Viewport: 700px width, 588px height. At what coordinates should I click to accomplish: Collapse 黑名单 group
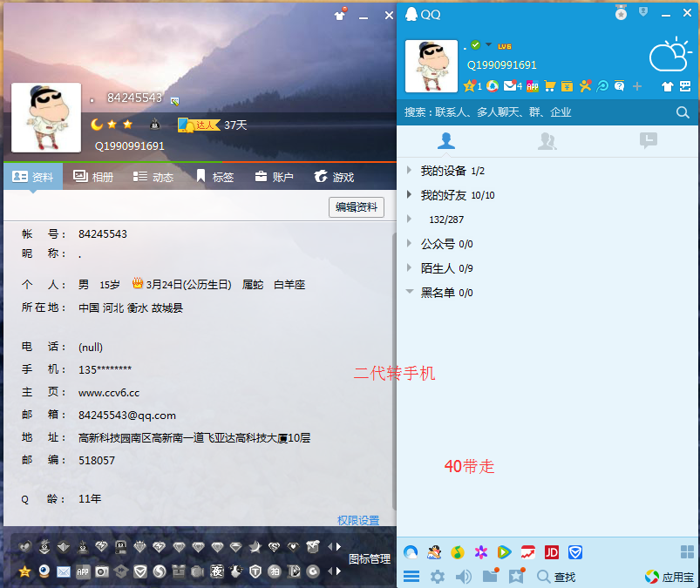click(x=410, y=292)
